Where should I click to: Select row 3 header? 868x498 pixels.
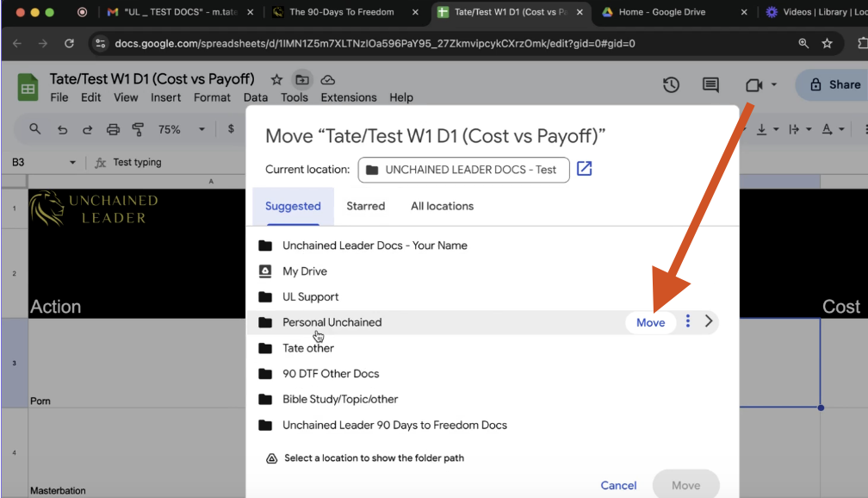tap(15, 364)
